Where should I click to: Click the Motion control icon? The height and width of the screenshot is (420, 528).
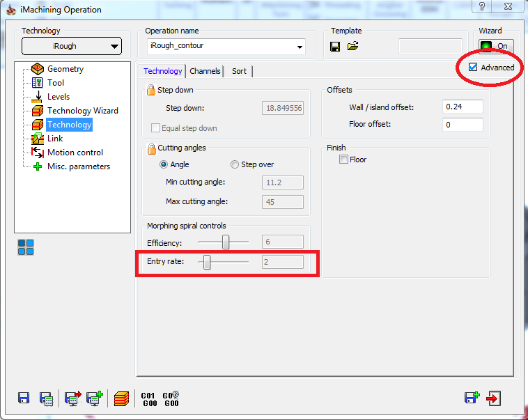(38, 153)
